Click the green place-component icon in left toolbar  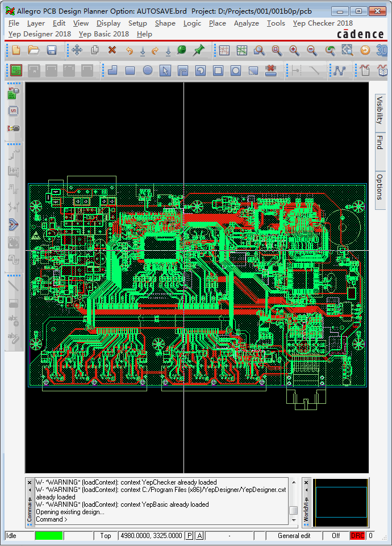(x=13, y=93)
